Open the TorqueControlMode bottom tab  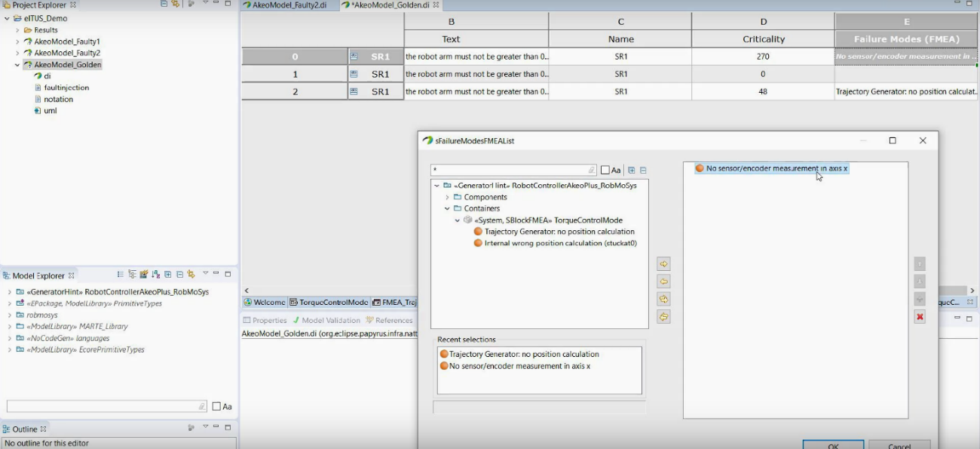coord(332,302)
